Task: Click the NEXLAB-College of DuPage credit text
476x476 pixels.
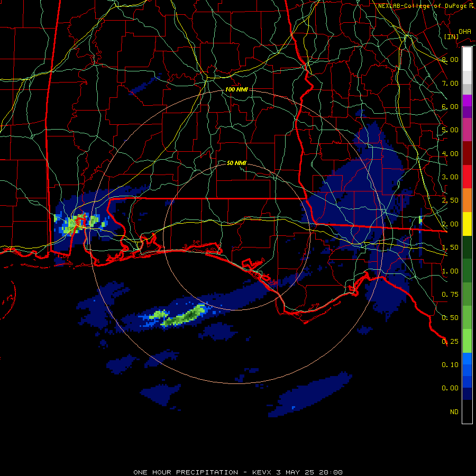Action: click(427, 6)
